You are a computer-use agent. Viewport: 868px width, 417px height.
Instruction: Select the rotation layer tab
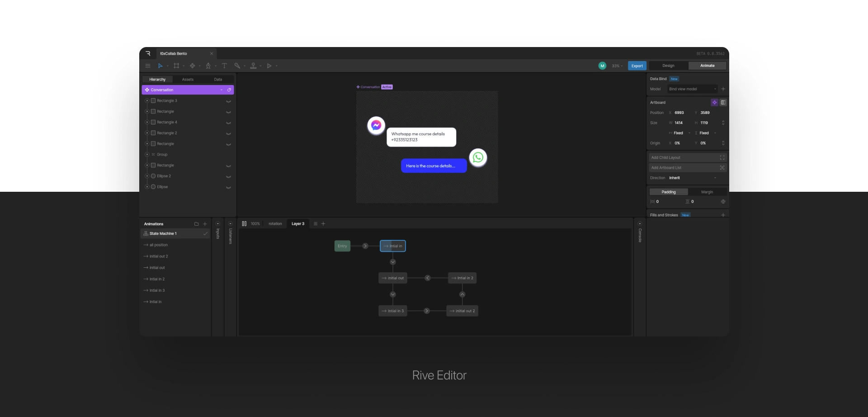[275, 224]
